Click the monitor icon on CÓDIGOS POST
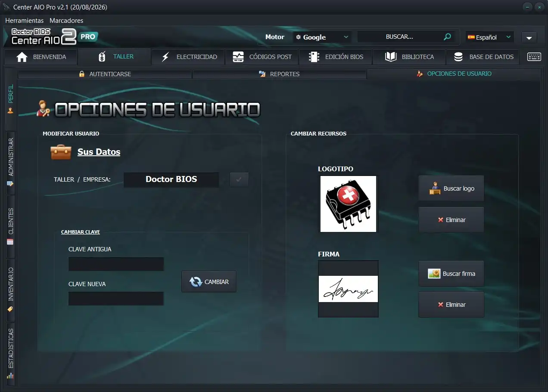This screenshot has height=392, width=548. tap(238, 57)
